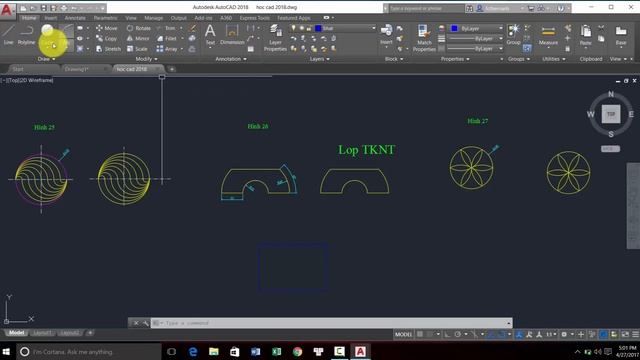The image size is (640, 360).
Task: Open the Annotate ribbon tab
Action: click(x=75, y=18)
